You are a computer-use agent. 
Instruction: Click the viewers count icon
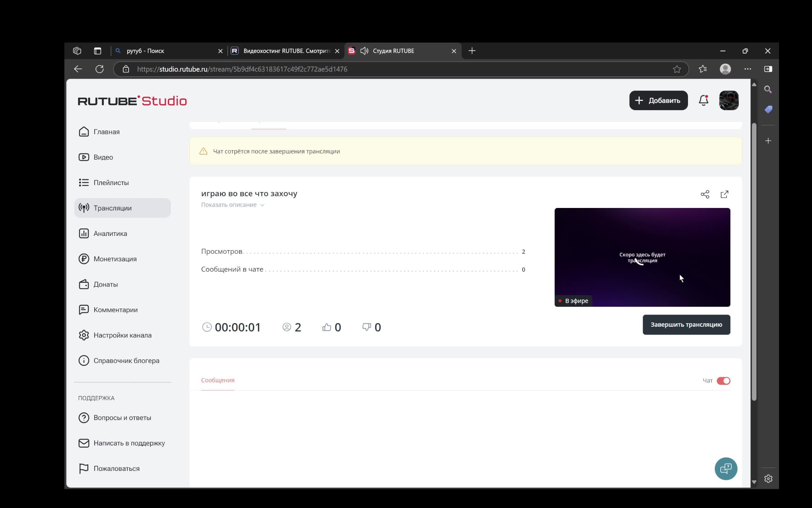point(286,327)
